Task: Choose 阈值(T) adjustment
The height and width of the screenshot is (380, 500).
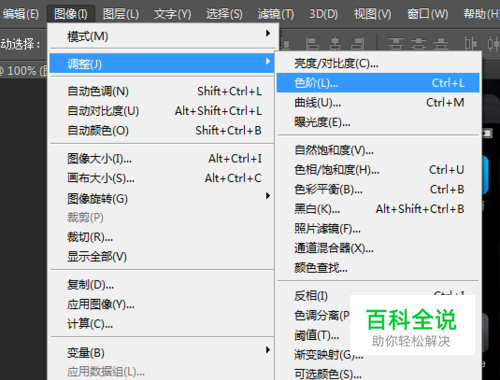Action: [x=317, y=335]
